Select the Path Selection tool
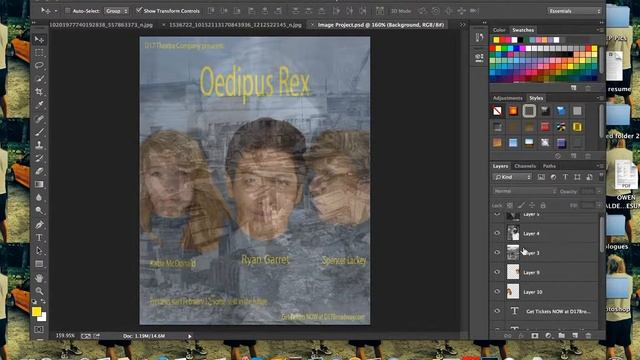The width and height of the screenshot is (640, 360). tap(39, 250)
